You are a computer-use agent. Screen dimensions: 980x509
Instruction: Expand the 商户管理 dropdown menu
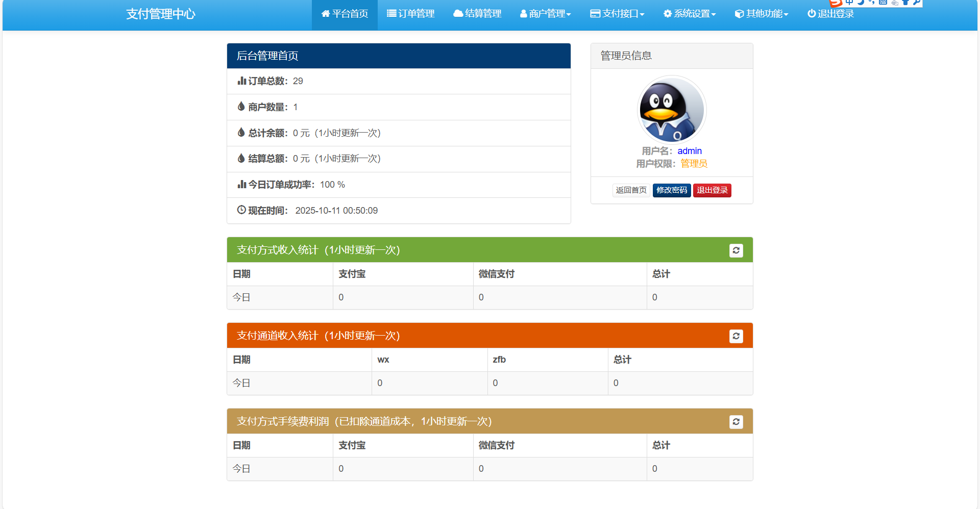545,14
